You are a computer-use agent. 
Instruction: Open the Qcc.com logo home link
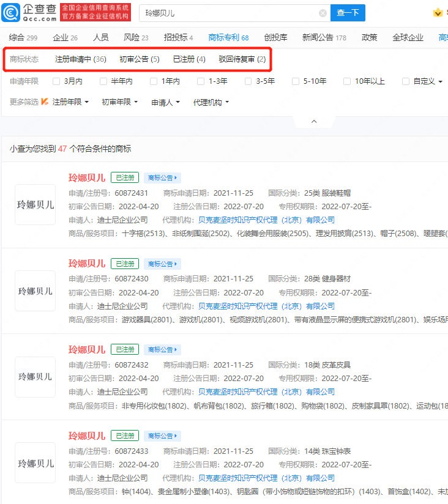[29, 12]
